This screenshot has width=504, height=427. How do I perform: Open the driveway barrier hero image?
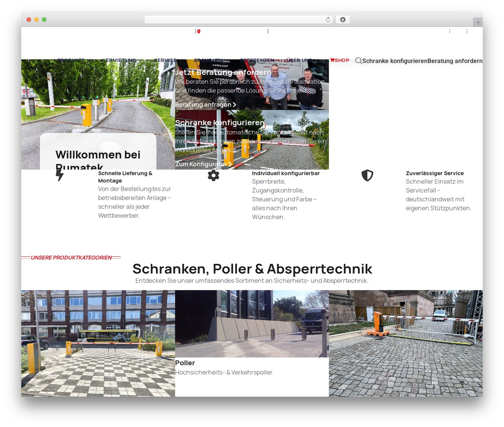98,114
